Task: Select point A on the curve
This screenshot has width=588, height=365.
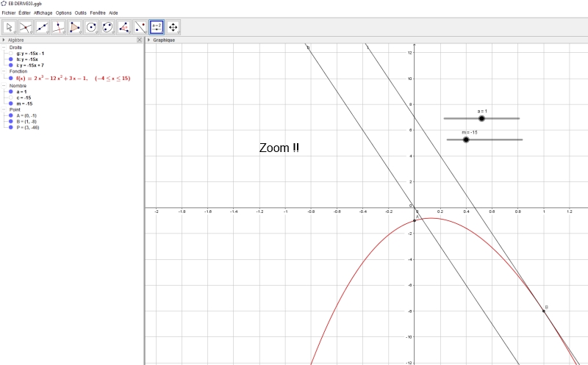Action: tap(415, 221)
